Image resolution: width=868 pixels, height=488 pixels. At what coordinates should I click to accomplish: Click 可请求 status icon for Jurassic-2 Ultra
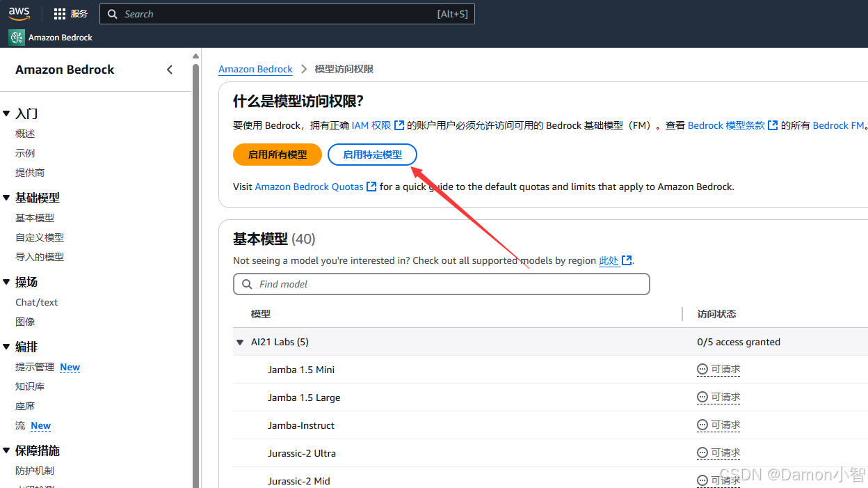[x=702, y=453]
